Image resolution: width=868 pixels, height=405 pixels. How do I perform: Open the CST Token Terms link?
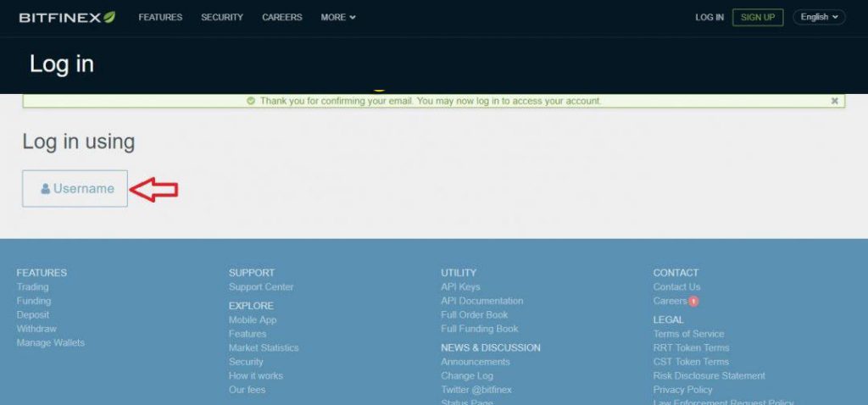tap(691, 361)
